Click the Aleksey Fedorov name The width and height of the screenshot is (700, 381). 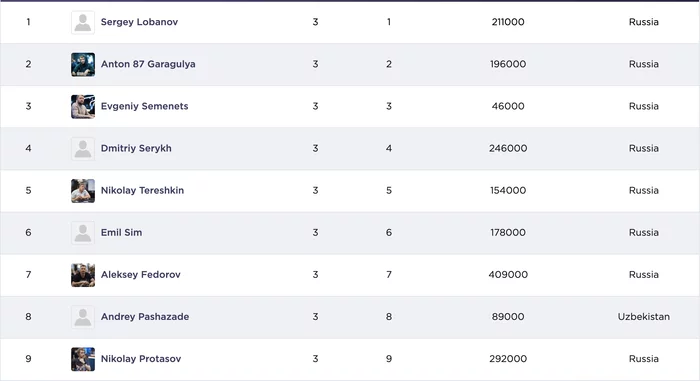click(141, 275)
